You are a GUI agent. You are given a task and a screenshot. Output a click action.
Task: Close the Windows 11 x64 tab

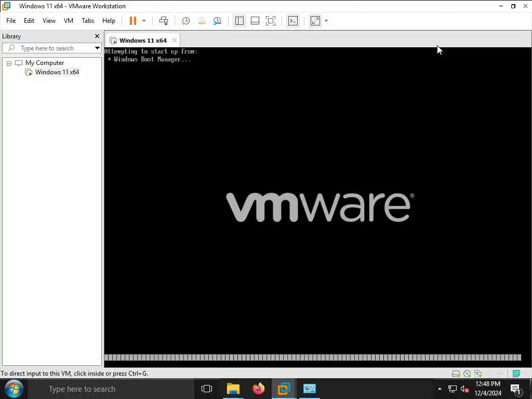[175, 40]
